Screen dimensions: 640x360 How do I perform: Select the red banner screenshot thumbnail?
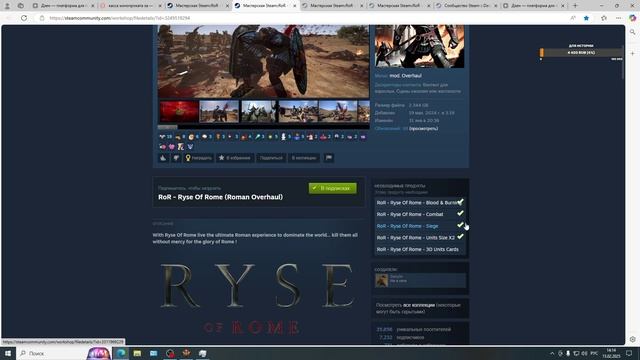pyautogui.click(x=179, y=111)
